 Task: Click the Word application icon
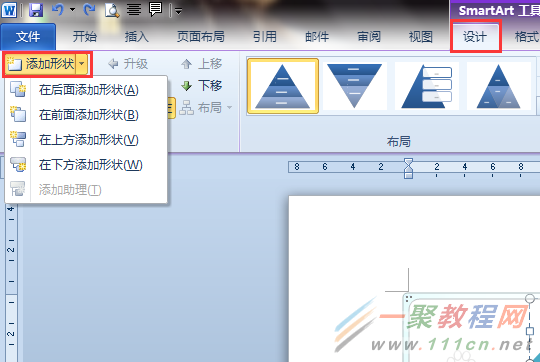click(x=9, y=10)
